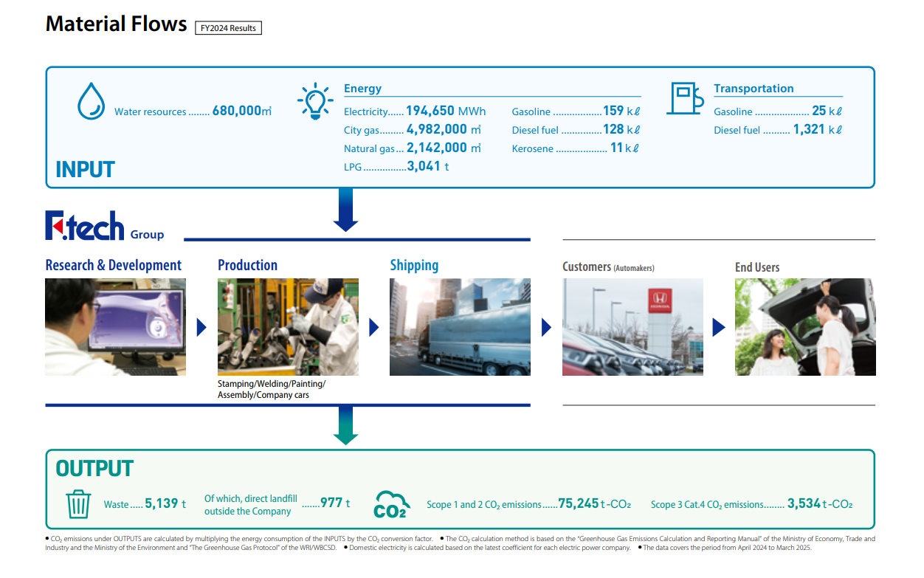Select the Research & Development photo
Image resolution: width=924 pixels, height=578 pixels.
click(x=115, y=327)
